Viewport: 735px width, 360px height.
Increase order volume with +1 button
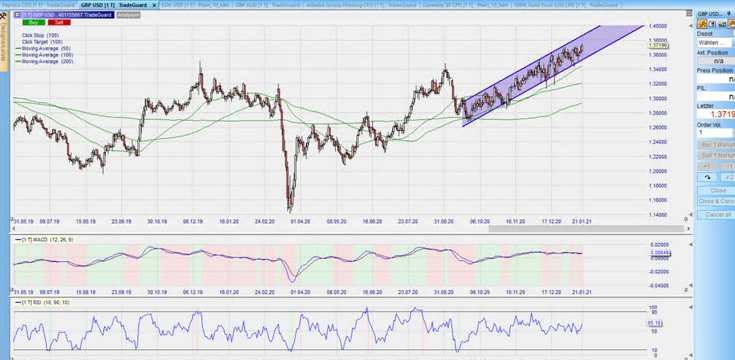coord(707,166)
